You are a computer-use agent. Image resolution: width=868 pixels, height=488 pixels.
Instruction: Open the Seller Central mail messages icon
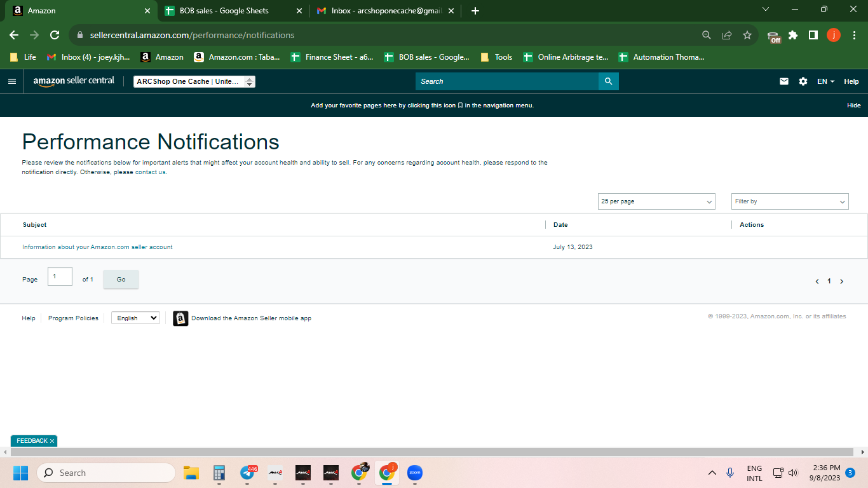[784, 81]
